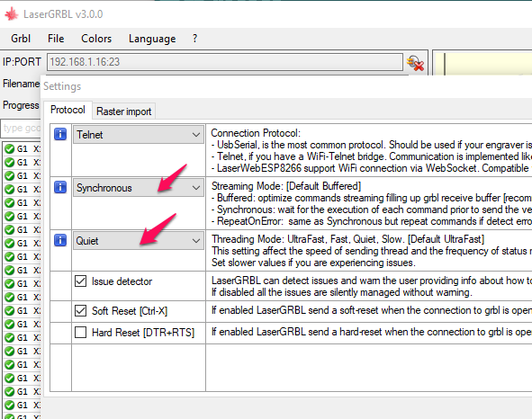Viewport: 532px width, 419px height.
Task: Open the Synchronous streaming mode dropdown
Action: (139, 187)
